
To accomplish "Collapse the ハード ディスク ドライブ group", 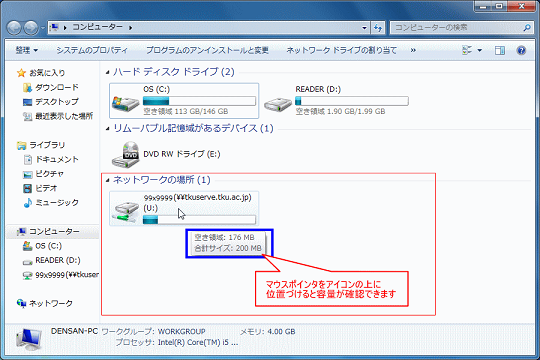I will [x=107, y=72].
